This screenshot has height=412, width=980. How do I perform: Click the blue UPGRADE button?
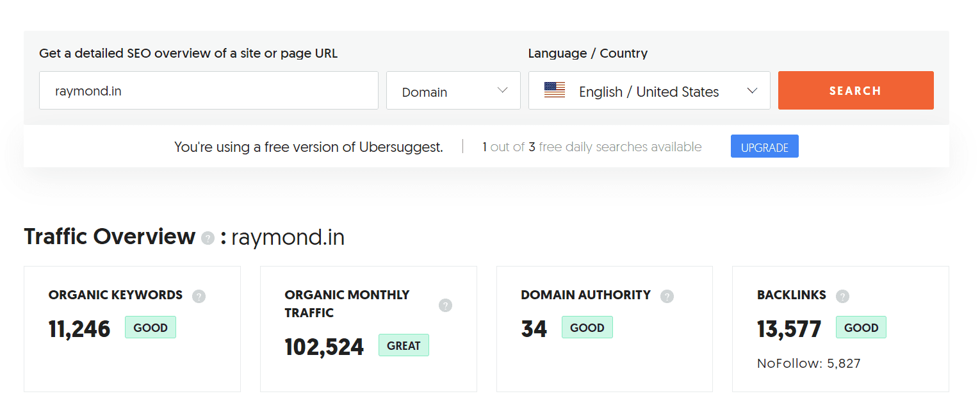click(764, 147)
